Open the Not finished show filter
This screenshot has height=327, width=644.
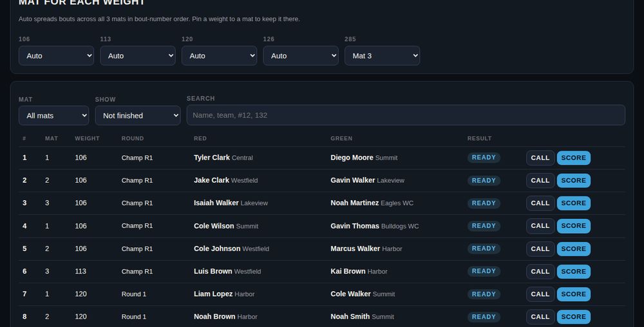point(138,116)
